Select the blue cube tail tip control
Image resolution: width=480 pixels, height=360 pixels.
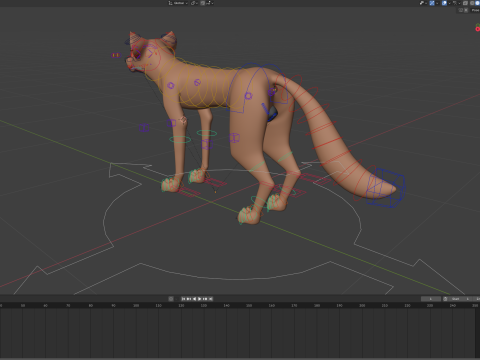point(386,188)
